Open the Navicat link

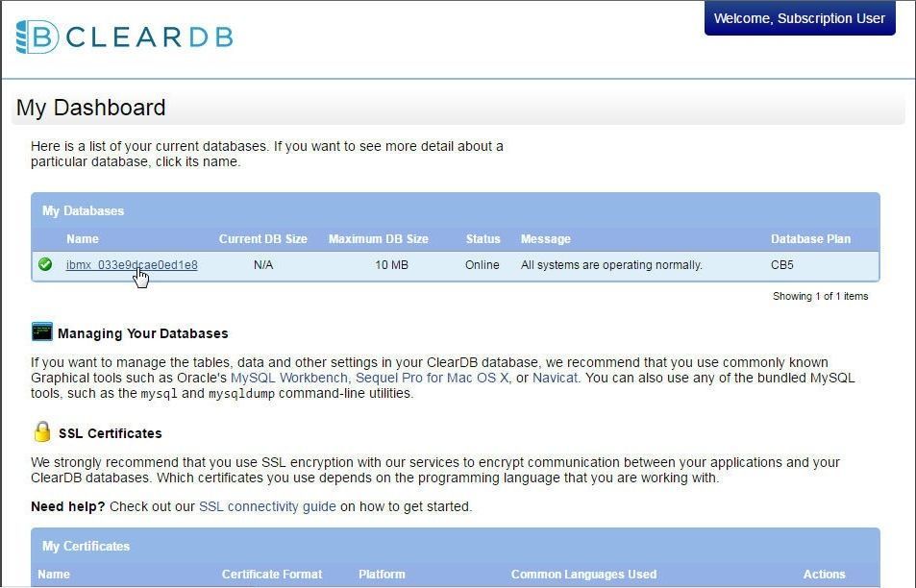[555, 378]
